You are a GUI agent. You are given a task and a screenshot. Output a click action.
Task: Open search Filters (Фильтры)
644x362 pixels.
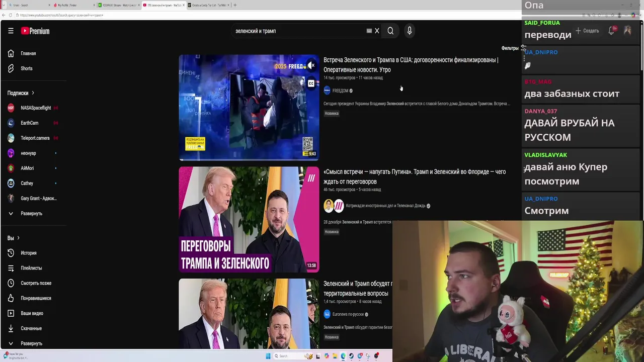click(x=514, y=48)
